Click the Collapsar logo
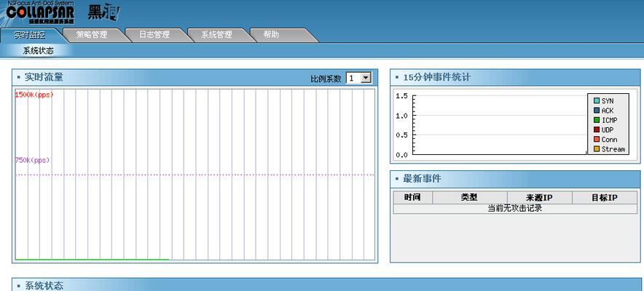Image resolution: width=644 pixels, height=291 pixels. point(40,12)
